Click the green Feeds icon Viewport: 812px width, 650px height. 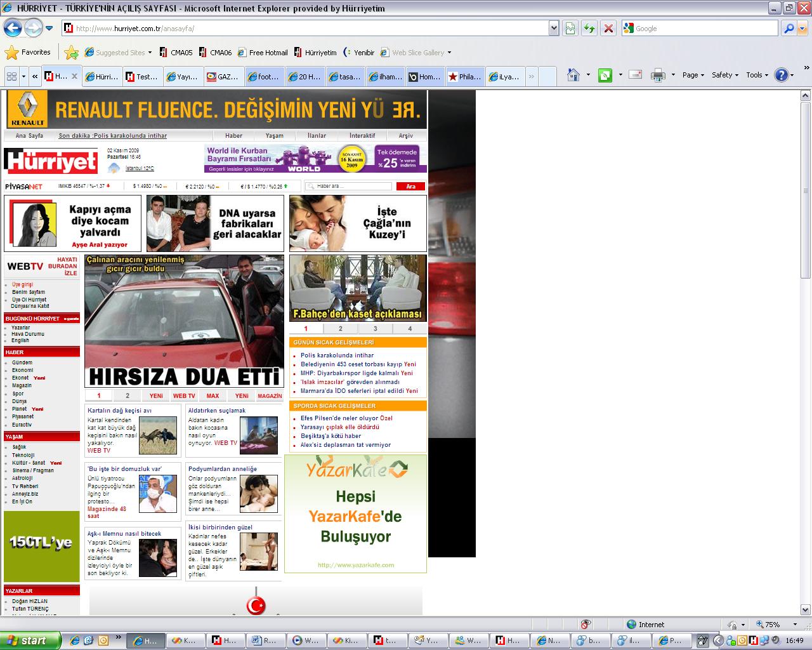point(605,75)
